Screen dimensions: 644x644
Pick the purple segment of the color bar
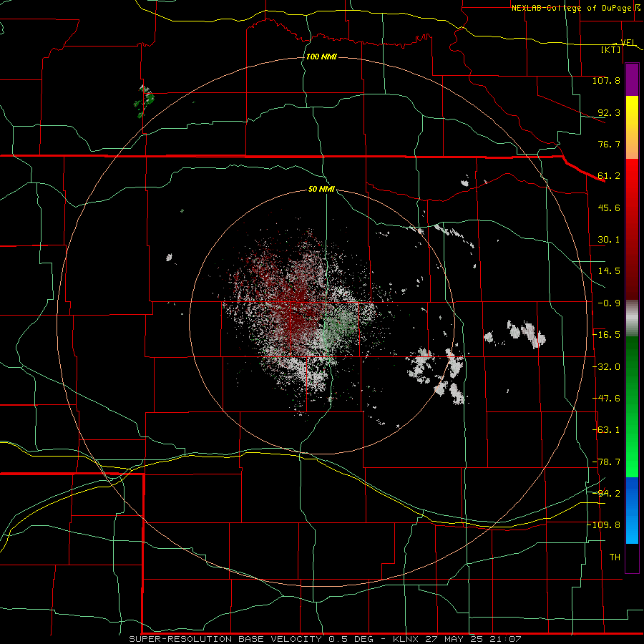(632, 80)
